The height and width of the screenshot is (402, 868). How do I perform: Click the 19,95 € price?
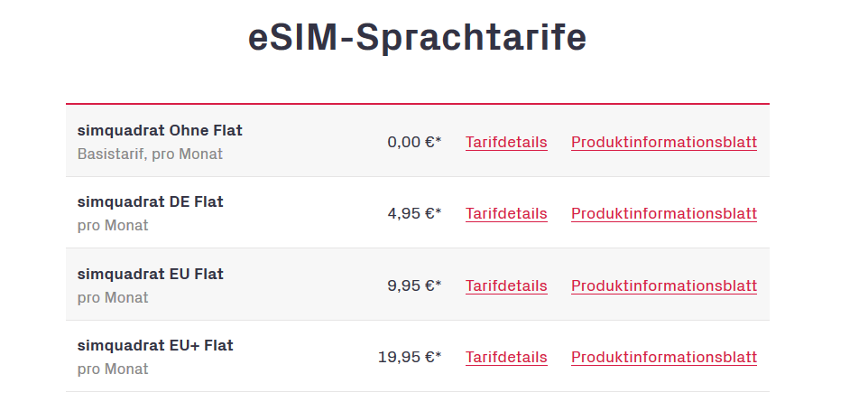(x=410, y=357)
